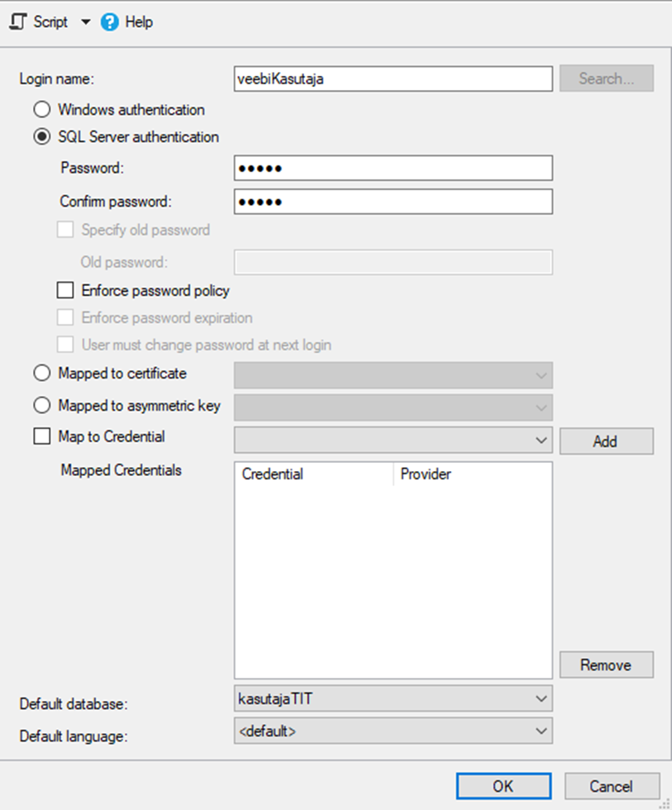Check the Map to Credential box
This screenshot has height=810, width=672.
click(42, 436)
